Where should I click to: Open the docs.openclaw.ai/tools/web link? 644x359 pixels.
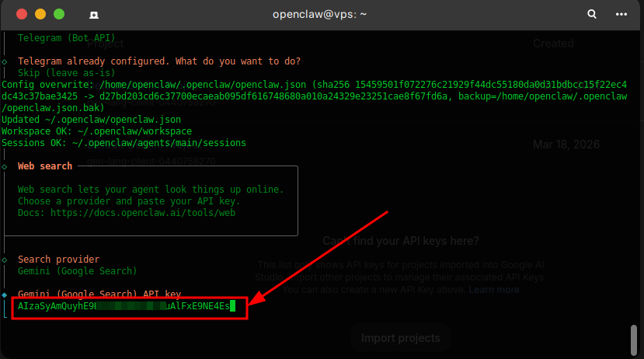[x=141, y=212]
